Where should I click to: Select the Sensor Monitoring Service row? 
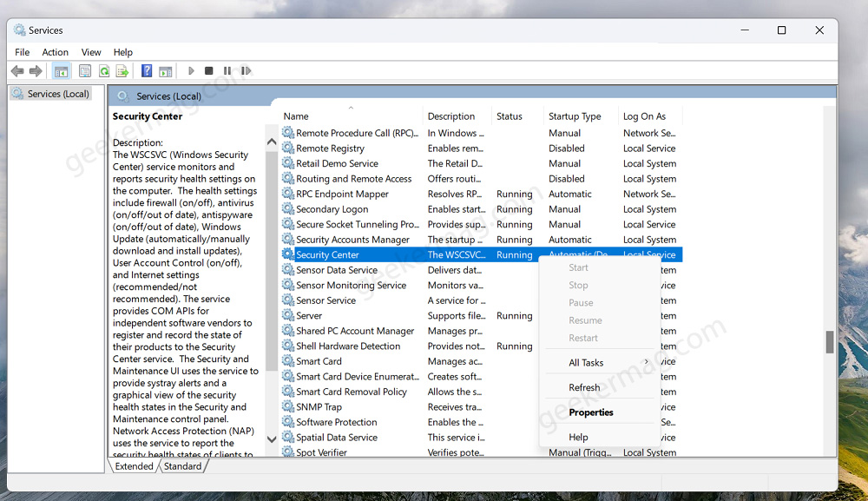pos(410,285)
